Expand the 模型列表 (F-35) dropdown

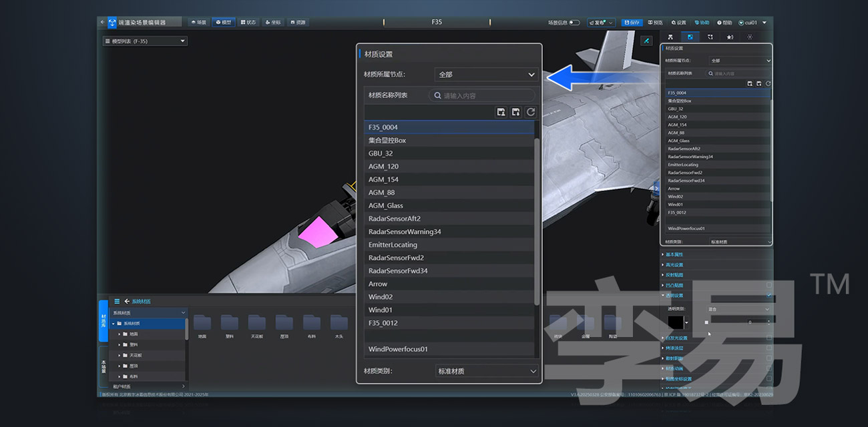[x=145, y=41]
